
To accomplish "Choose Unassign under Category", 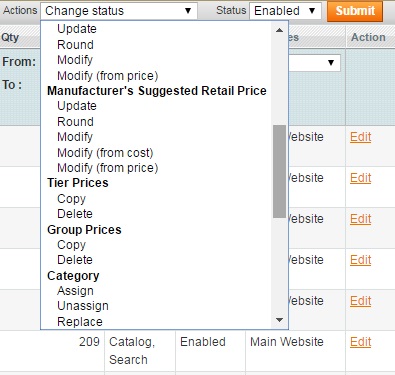I will click(x=83, y=306).
